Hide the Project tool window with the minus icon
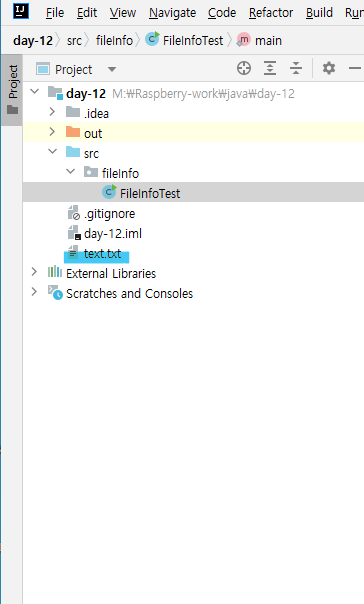 coord(355,68)
